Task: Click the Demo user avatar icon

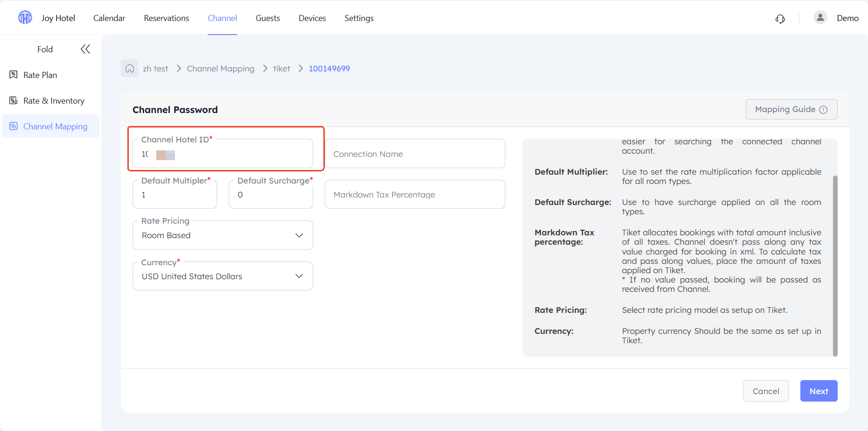Action: pyautogui.click(x=820, y=18)
